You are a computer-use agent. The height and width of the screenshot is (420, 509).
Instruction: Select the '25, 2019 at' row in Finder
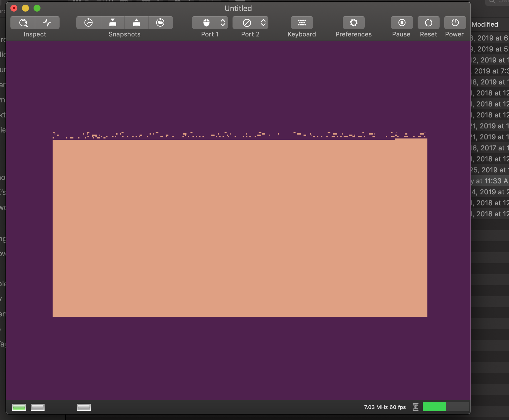click(490, 170)
